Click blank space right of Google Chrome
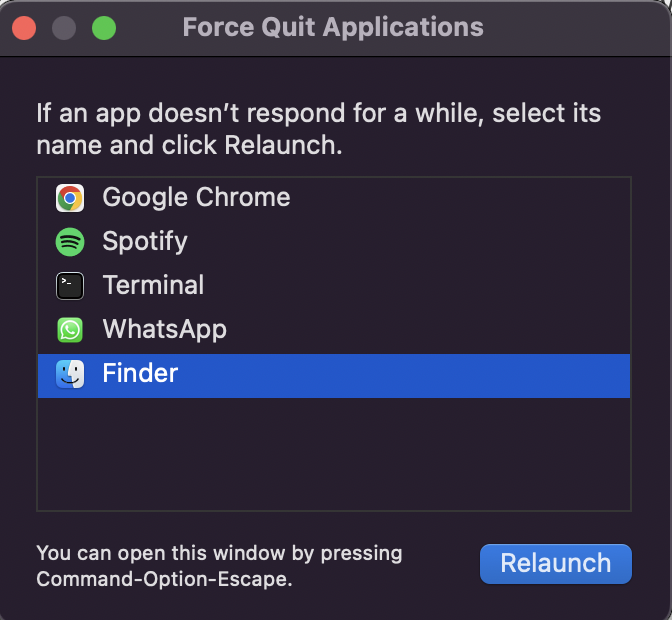672x620 pixels. 459,198
